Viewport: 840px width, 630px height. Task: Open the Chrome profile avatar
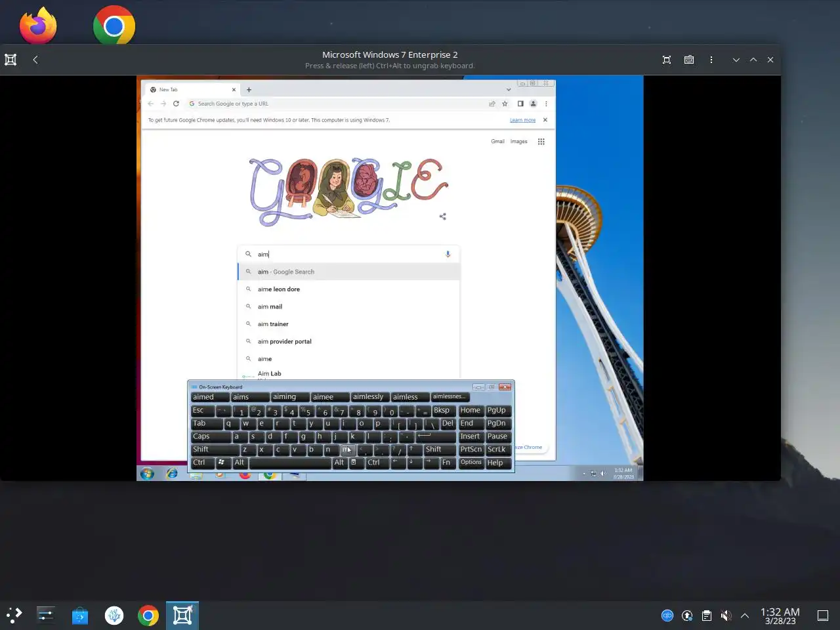(534, 104)
